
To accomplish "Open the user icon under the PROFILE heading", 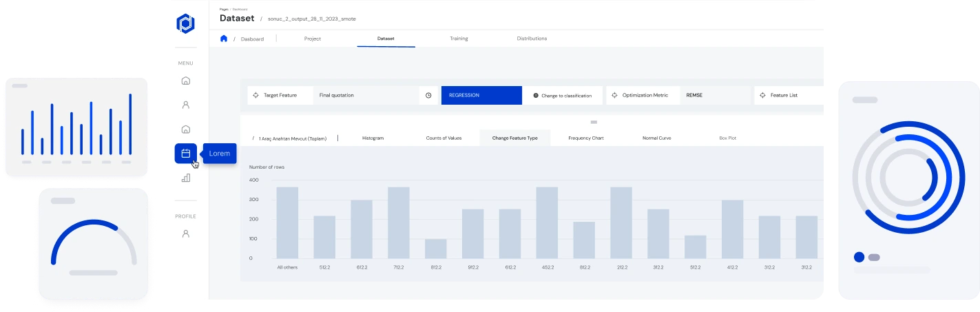I will click(x=185, y=233).
